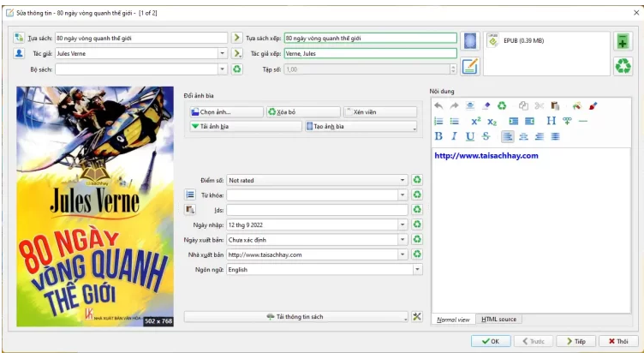Center the comment text
This screenshot has width=644, height=353.
[x=523, y=136]
